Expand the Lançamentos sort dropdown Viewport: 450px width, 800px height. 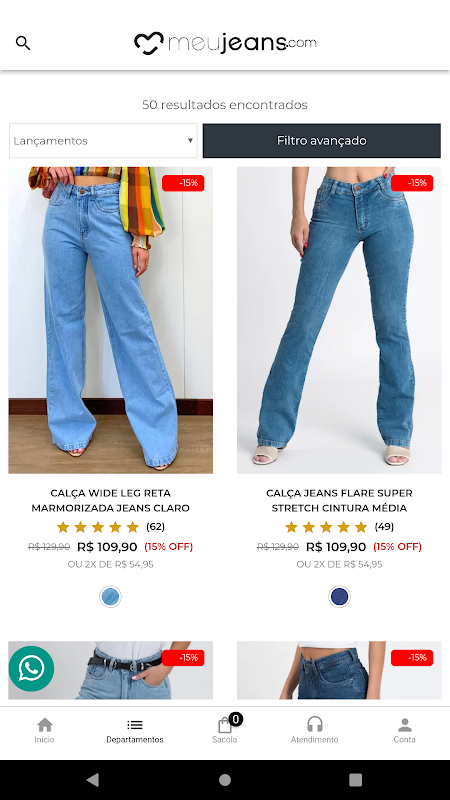point(103,141)
